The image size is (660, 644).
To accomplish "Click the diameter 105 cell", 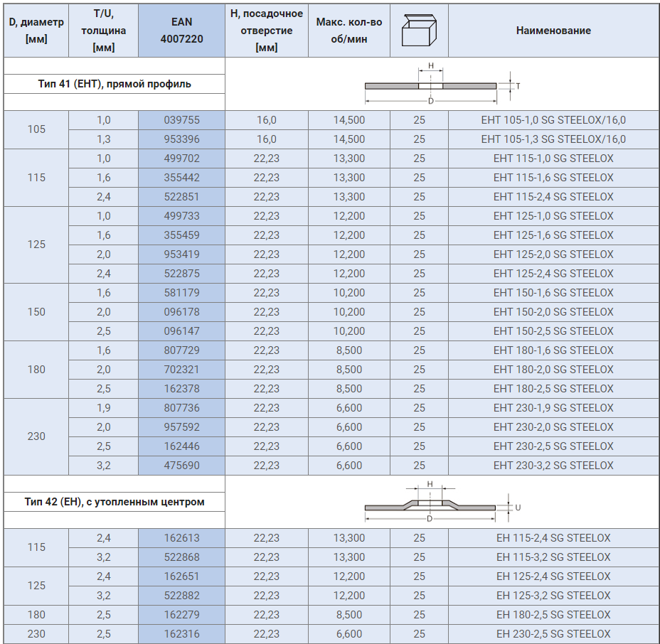I will point(36,129).
